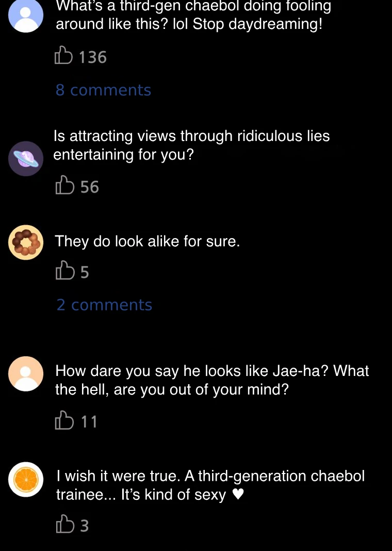Open the blue default avatar profile
Viewport: 392px width, 551px height.
click(26, 15)
